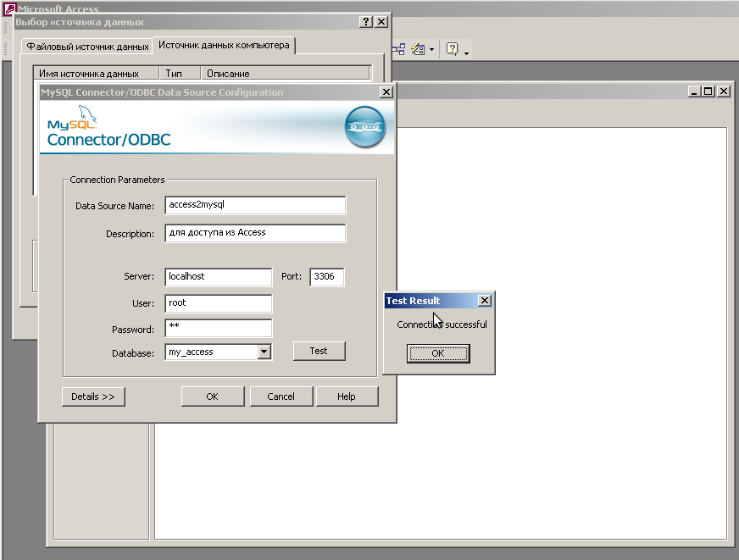
Task: Click OK in MySQL Connector/ODBC configuration
Action: (212, 396)
